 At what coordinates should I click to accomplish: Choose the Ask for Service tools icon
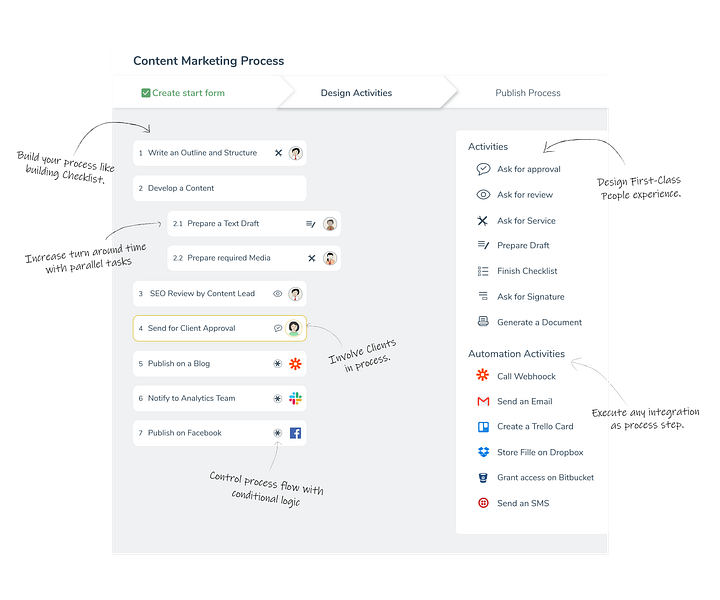(x=482, y=221)
